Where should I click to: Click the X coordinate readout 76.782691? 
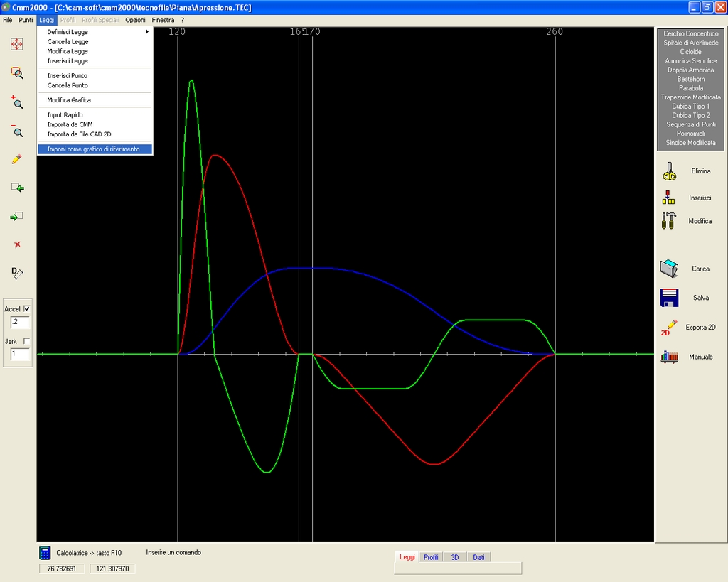tap(62, 568)
